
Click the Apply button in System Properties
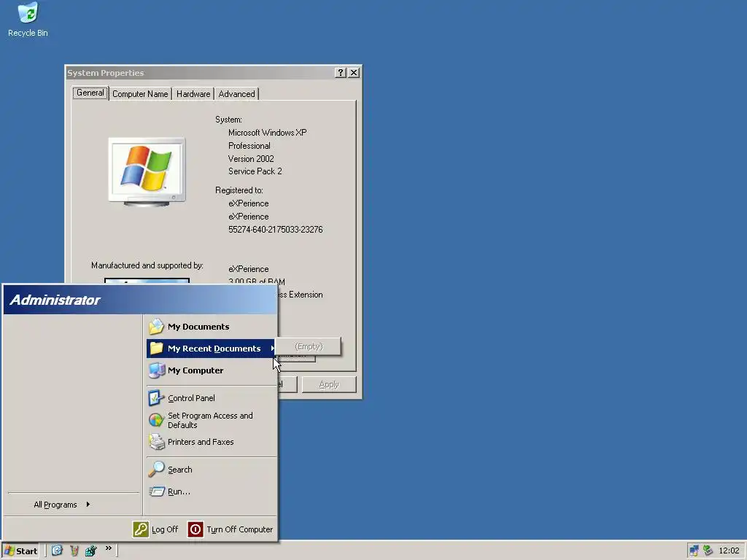pos(329,384)
